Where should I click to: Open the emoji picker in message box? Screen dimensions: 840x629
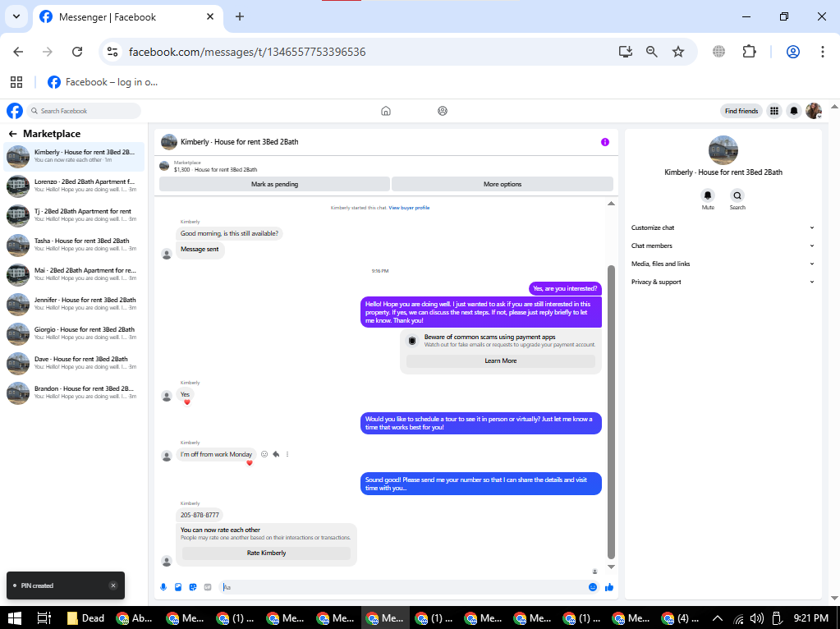click(593, 587)
